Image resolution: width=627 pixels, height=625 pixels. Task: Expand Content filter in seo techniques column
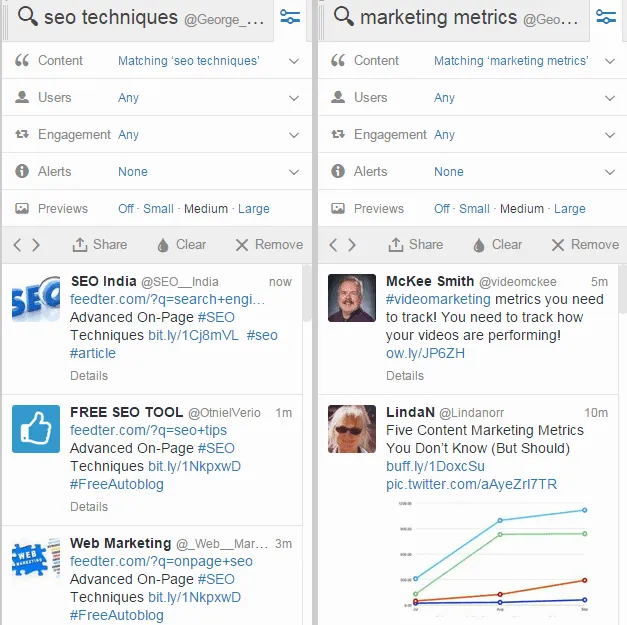pos(294,61)
